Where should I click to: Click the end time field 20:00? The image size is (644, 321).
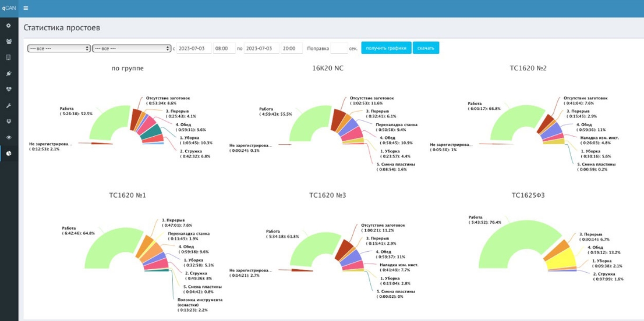click(292, 48)
